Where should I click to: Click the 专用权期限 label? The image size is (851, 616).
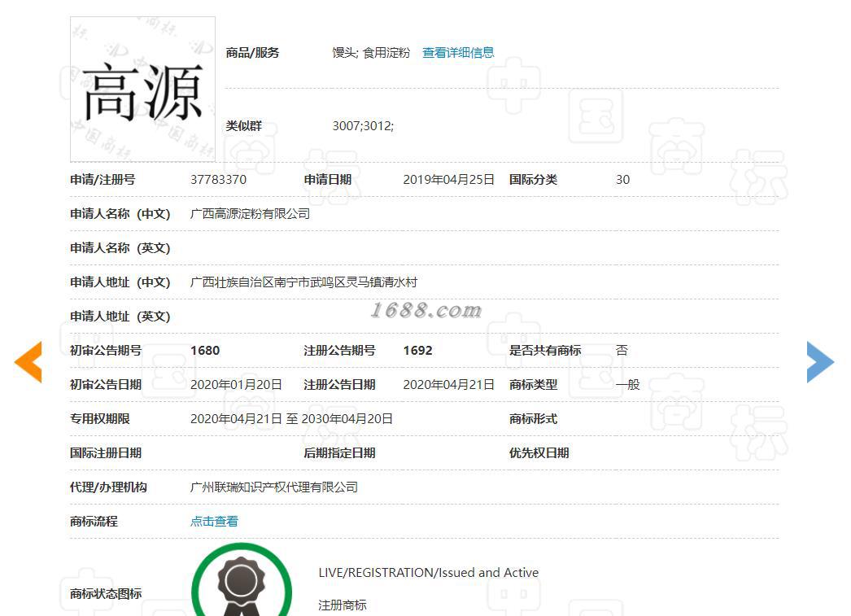[x=100, y=419]
